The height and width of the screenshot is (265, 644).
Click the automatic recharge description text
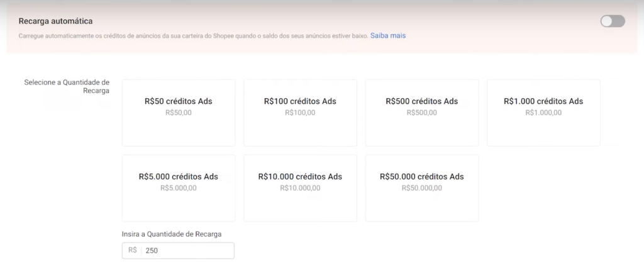pyautogui.click(x=193, y=36)
